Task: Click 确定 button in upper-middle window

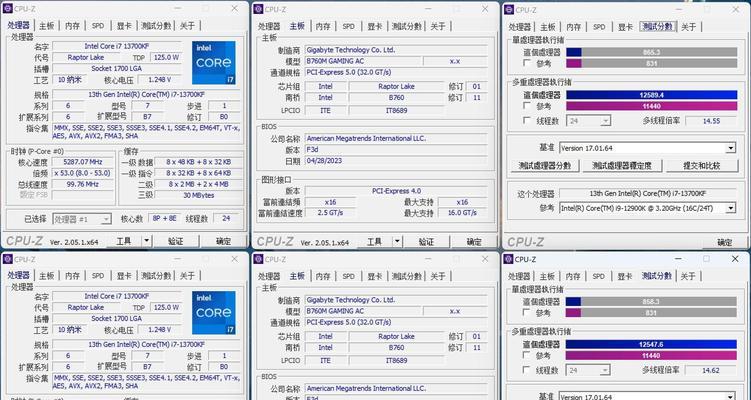Action: [473, 242]
